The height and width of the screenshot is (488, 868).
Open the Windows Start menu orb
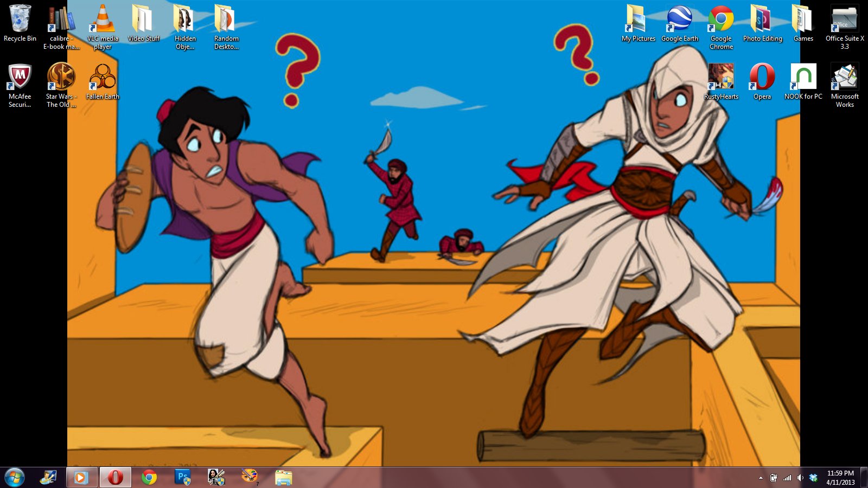click(15, 477)
